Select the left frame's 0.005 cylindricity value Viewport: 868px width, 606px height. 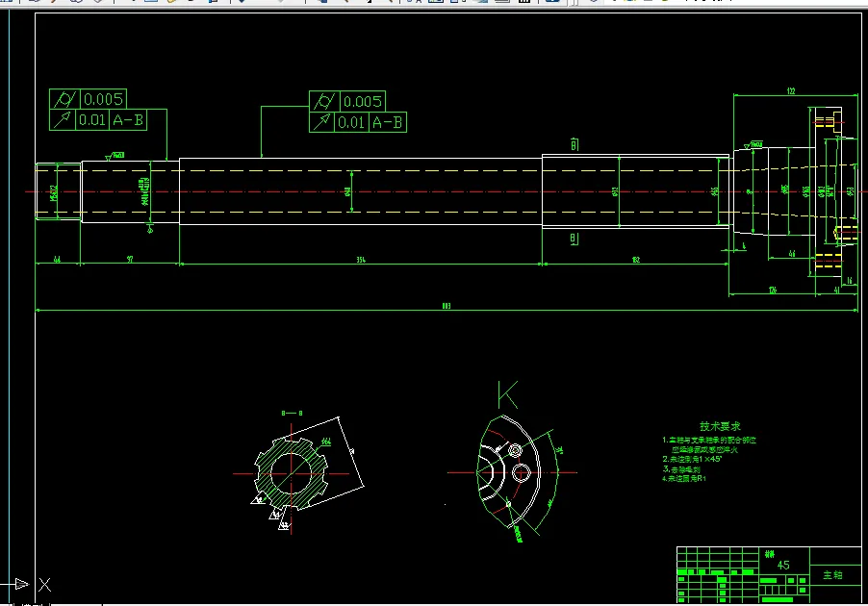pos(104,100)
